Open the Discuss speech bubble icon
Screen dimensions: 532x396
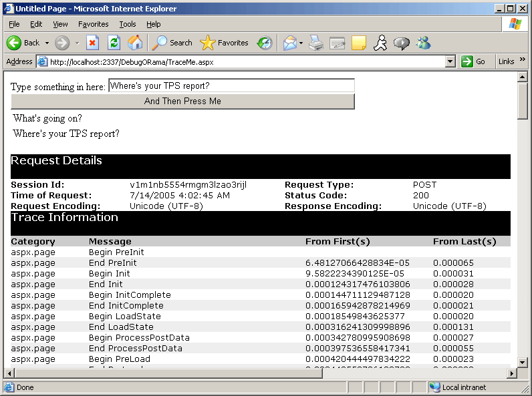pos(401,43)
